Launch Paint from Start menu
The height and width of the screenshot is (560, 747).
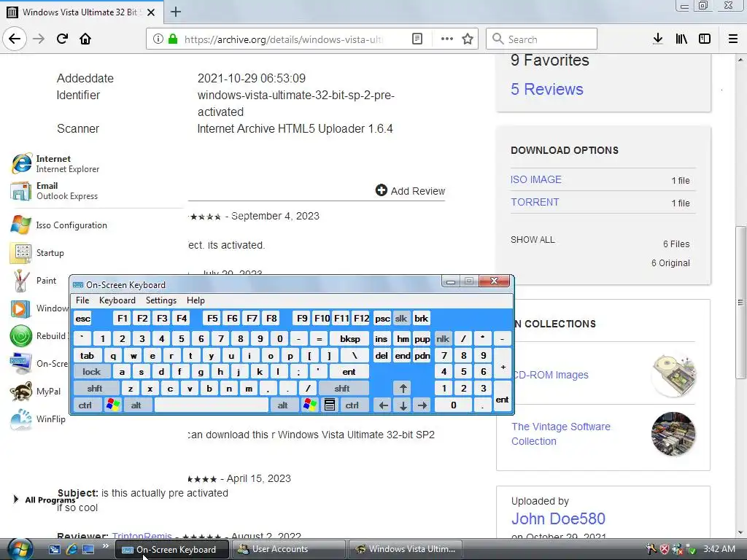pyautogui.click(x=34, y=281)
